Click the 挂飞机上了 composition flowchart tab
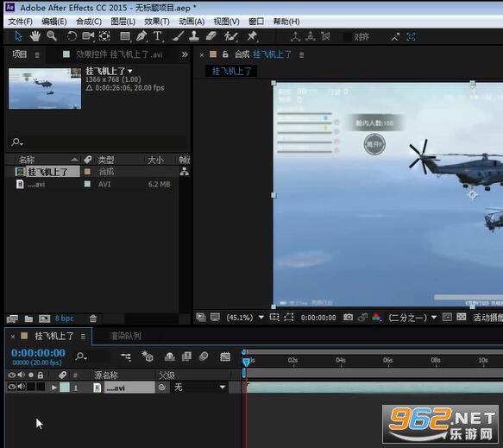The width and height of the screenshot is (503, 448). pyautogui.click(x=231, y=71)
